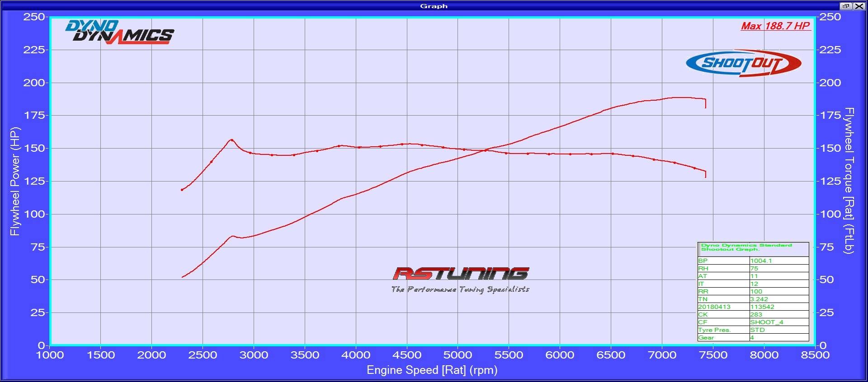Click the Flywheel Torque [Rat] (FtLb) axis label
The image size is (868, 382).
849,181
